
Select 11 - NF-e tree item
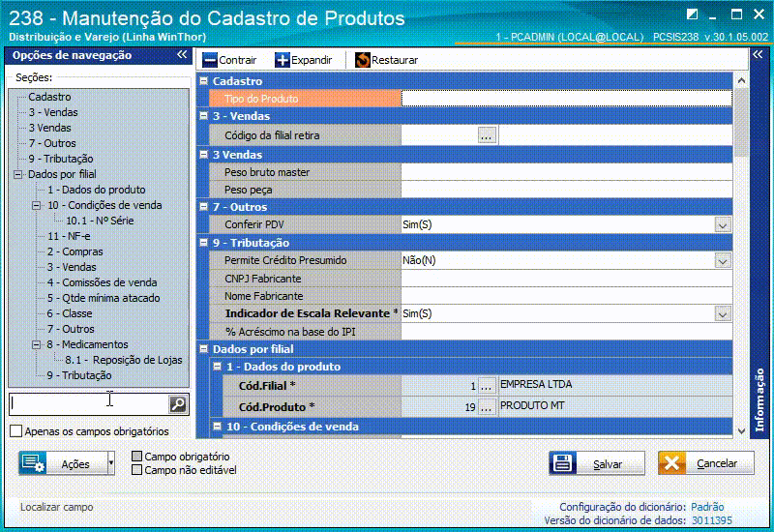pyautogui.click(x=69, y=236)
